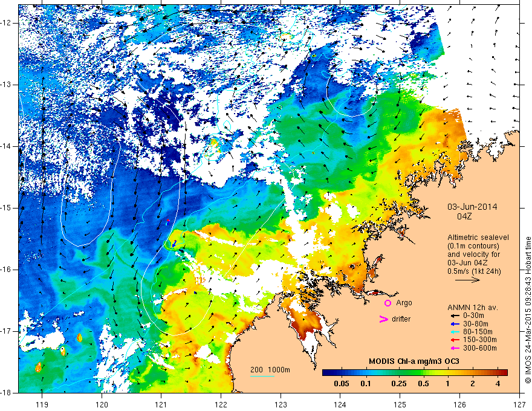Screen dimensions: 532x411
Task: Click latitude axis label -17
Action: click(x=6, y=331)
